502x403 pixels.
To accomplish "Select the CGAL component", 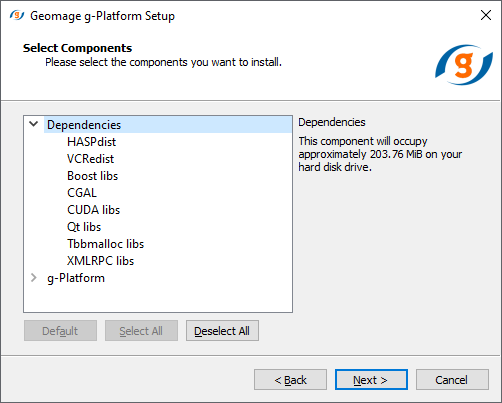I will pyautogui.click(x=82, y=193).
